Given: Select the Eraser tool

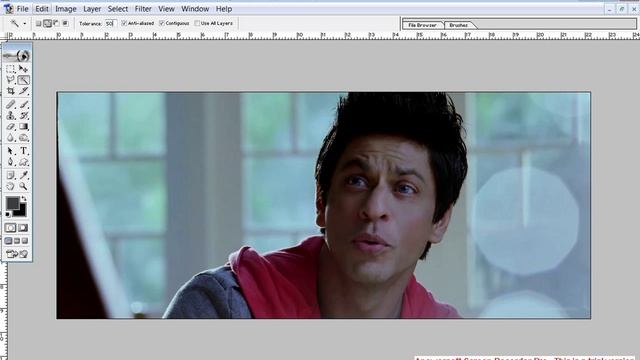Looking at the screenshot, I should point(11,127).
